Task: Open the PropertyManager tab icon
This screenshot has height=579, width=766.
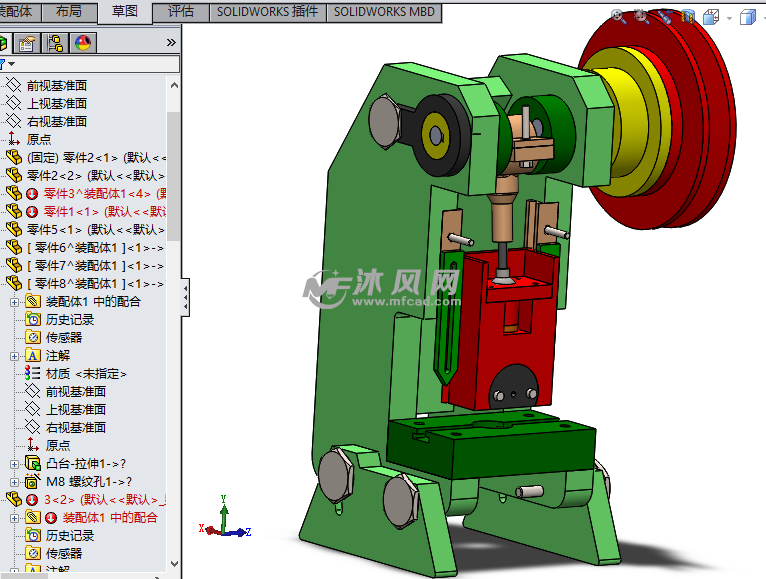Action: tap(27, 42)
